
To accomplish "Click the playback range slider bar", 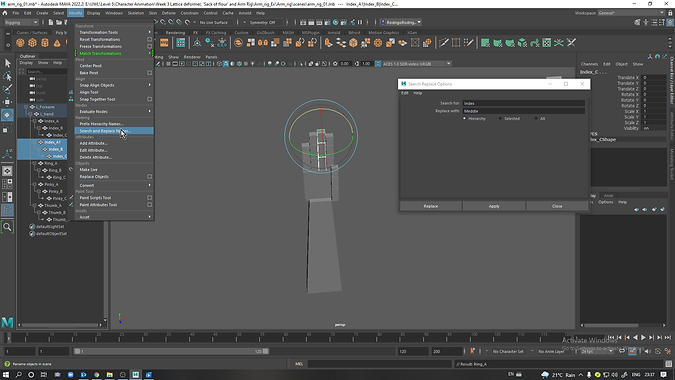I will coord(171,351).
